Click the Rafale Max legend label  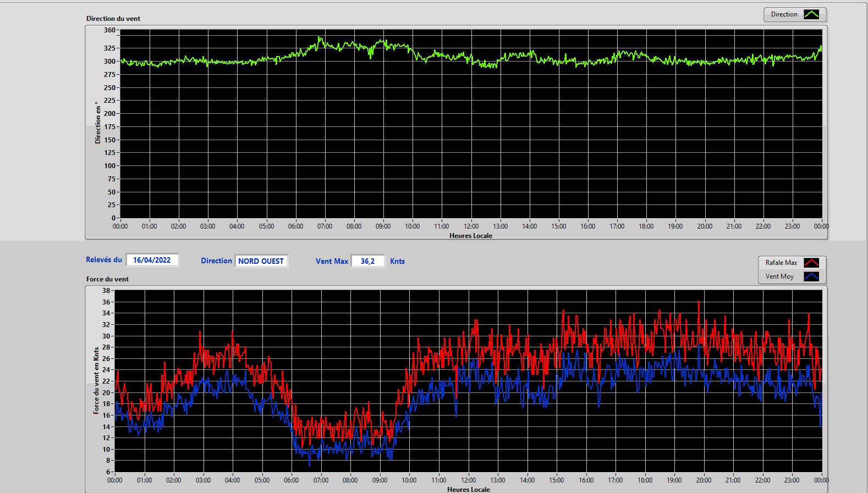point(781,263)
